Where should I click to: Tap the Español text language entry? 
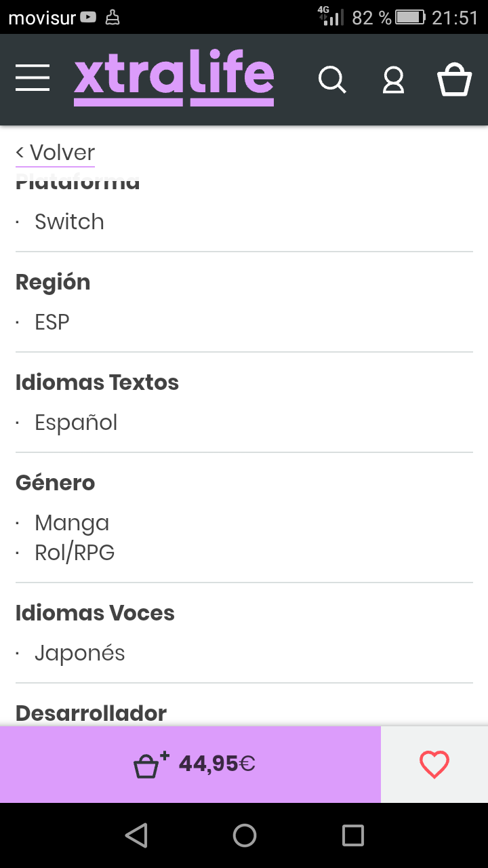pyautogui.click(x=76, y=422)
